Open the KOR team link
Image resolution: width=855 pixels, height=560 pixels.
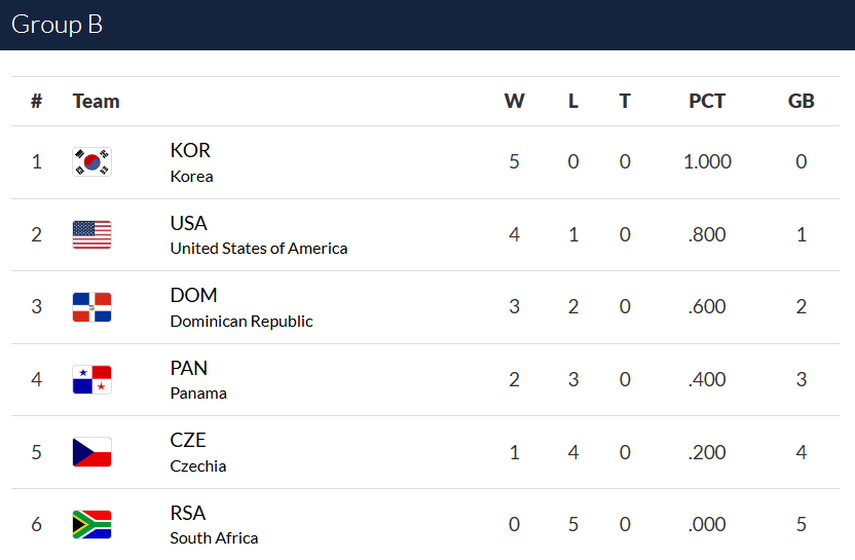click(190, 150)
